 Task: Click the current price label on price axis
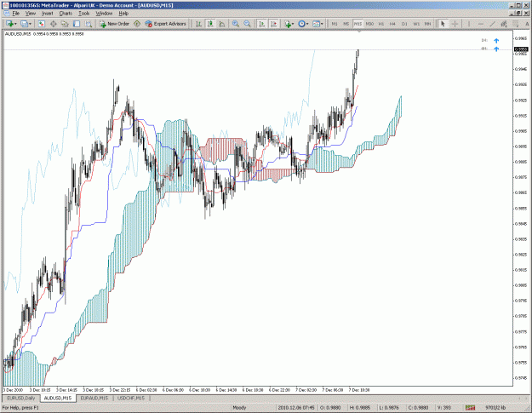click(x=521, y=49)
